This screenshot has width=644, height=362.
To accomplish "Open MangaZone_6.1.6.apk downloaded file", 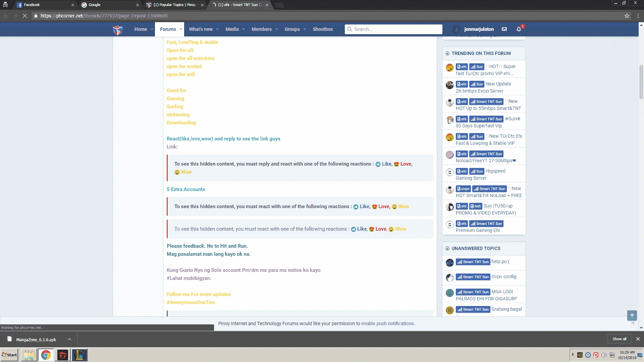I will tap(36, 340).
